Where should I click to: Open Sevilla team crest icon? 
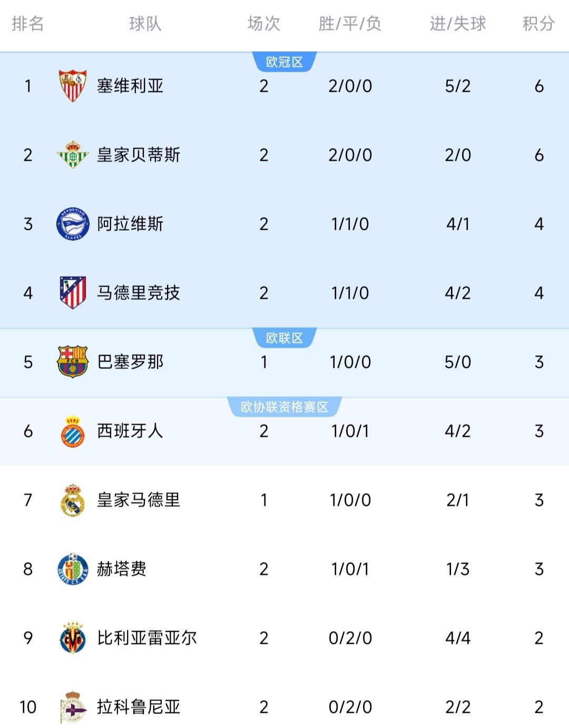[73, 86]
